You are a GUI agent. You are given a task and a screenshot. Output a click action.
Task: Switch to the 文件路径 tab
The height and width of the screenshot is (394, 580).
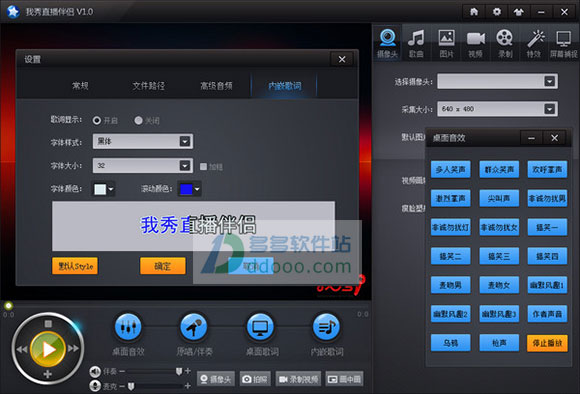click(x=148, y=86)
